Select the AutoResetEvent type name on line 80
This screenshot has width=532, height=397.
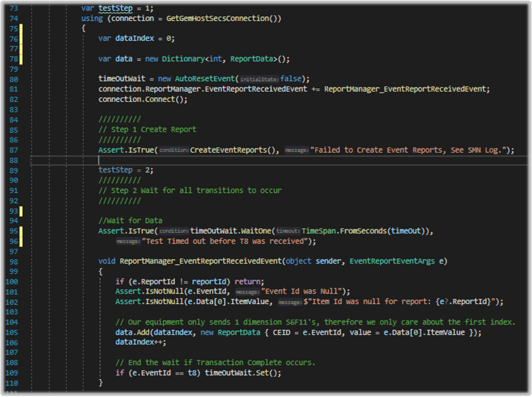(x=205, y=78)
